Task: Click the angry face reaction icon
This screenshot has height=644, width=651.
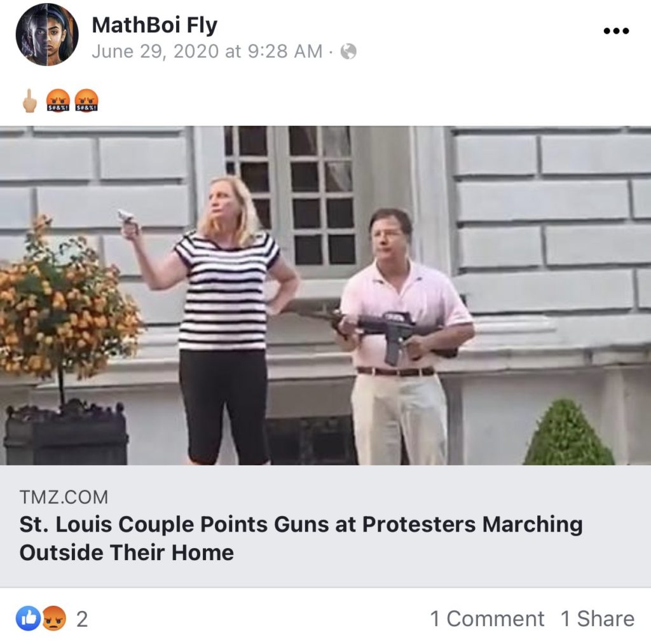Action: coord(53,619)
